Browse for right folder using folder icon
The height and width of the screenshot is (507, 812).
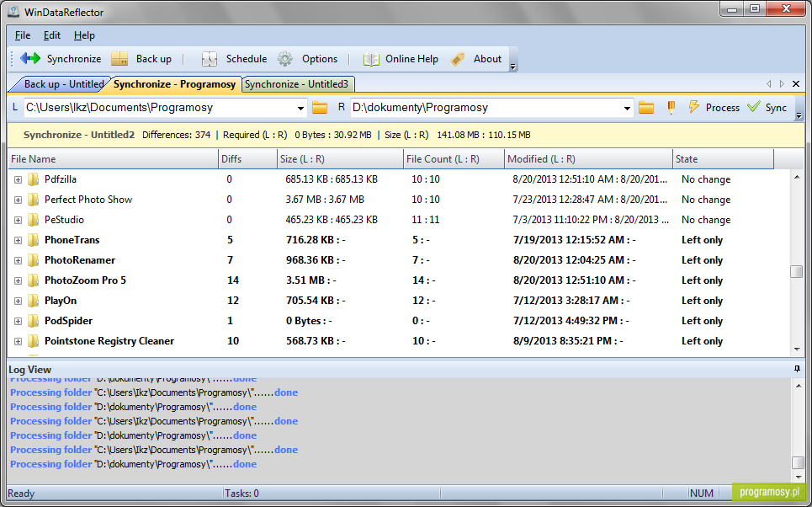coord(645,107)
